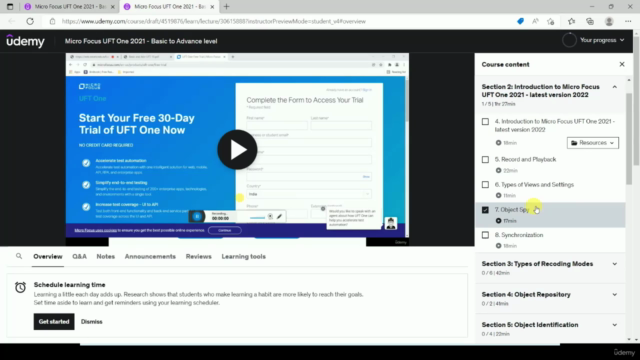Click the Get started button
640x360 pixels.
point(54,322)
